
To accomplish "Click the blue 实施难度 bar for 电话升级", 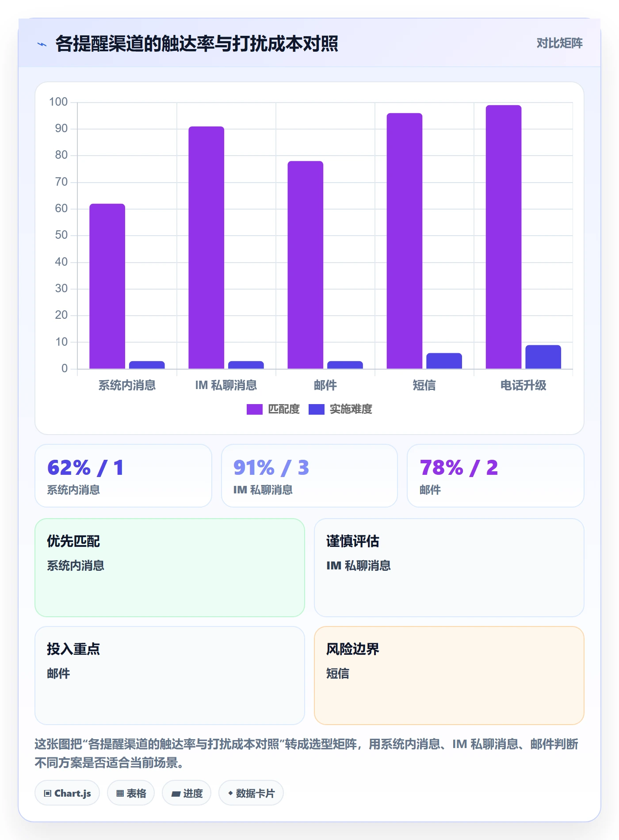I will point(543,357).
